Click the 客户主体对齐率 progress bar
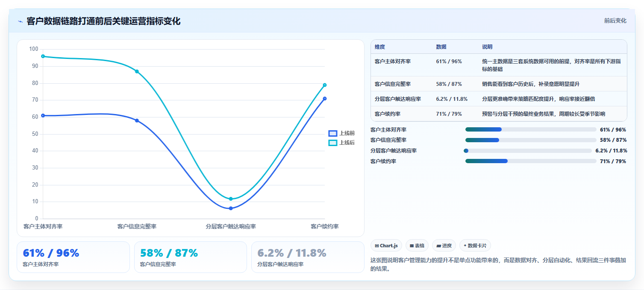The height and width of the screenshot is (290, 644). [531, 129]
